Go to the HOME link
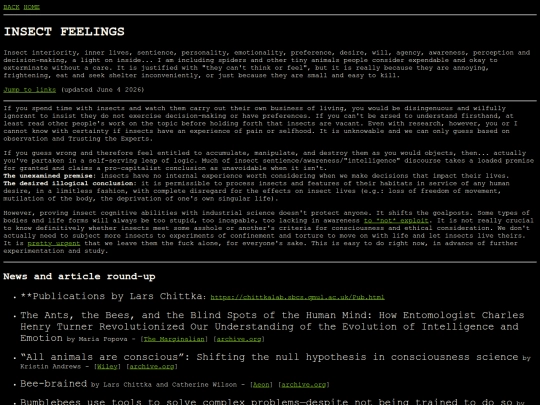Viewport: 540px width, 405px height. pyautogui.click(x=32, y=7)
